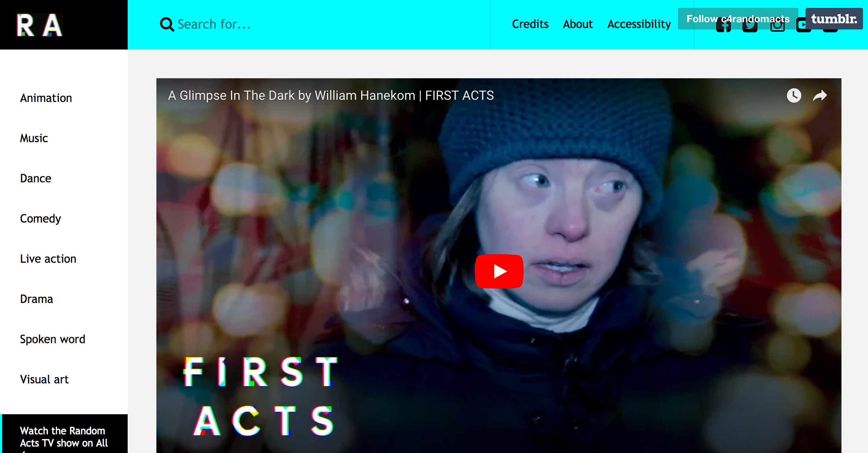Select the Comedy category
Image resolution: width=868 pixels, height=453 pixels.
[x=41, y=219]
